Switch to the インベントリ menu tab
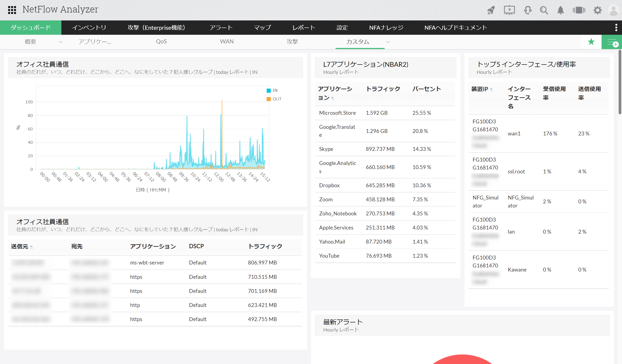Image resolution: width=622 pixels, height=364 pixels. (89, 27)
